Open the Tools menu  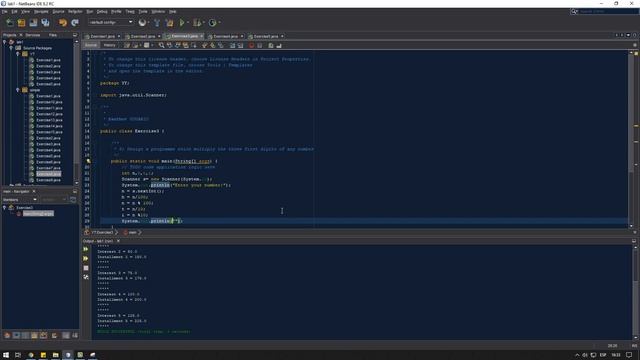pyautogui.click(x=143, y=11)
